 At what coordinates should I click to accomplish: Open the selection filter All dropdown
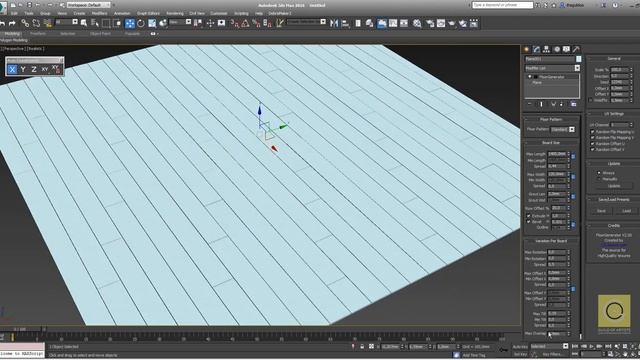pyautogui.click(x=67, y=22)
